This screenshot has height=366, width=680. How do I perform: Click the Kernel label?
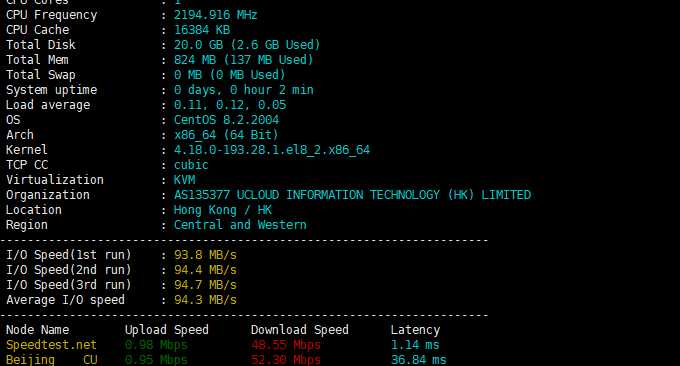tap(27, 150)
